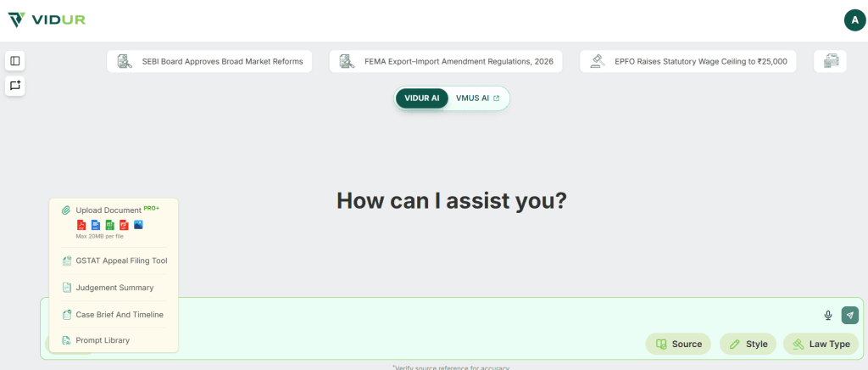
Task: Open the account avatar labeled A
Action: click(854, 20)
